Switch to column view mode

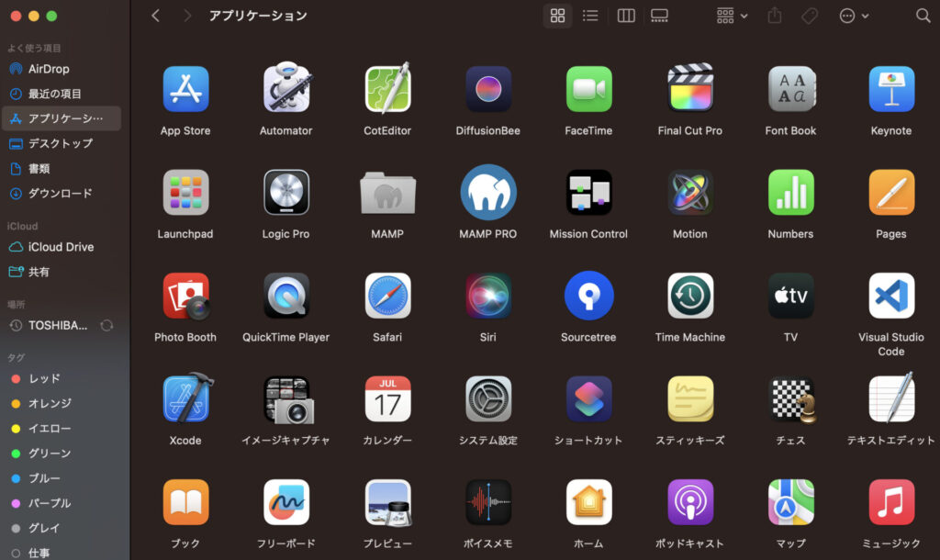[626, 16]
